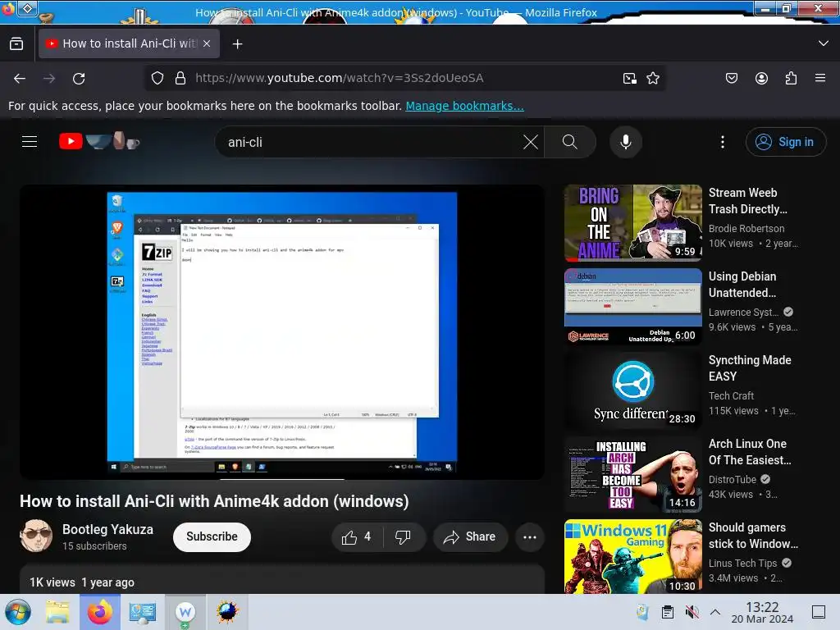Screen dimensions: 840x630
Task: Expand hidden tray icons with caret
Action: click(x=715, y=612)
